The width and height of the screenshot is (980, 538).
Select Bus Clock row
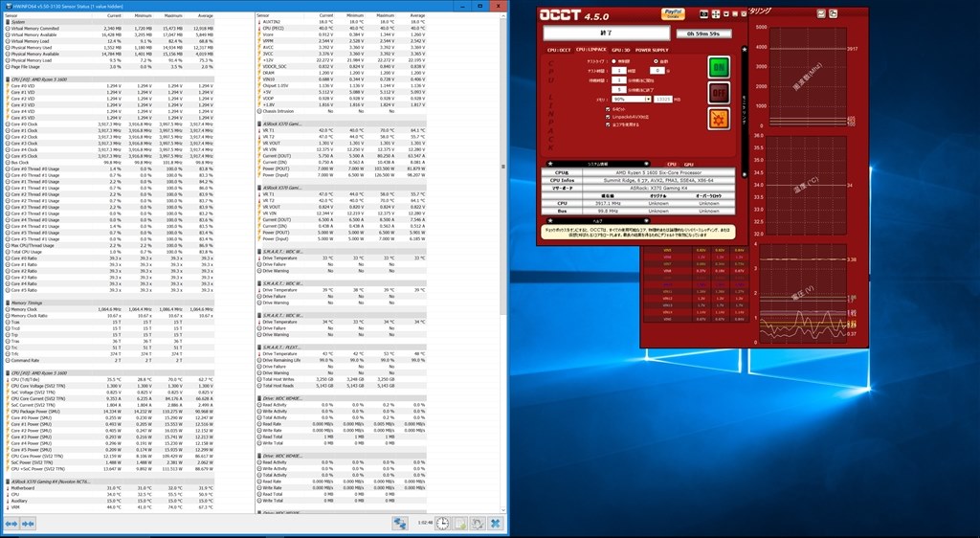(109, 163)
